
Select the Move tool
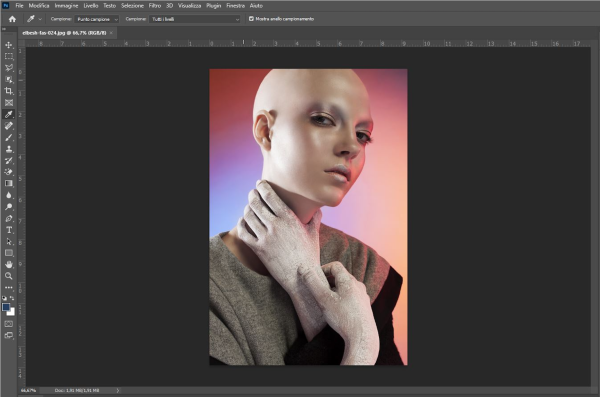8,45
